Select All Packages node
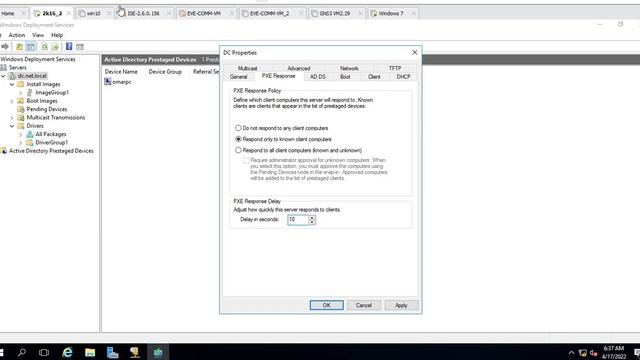The height and width of the screenshot is (360, 640). [51, 134]
